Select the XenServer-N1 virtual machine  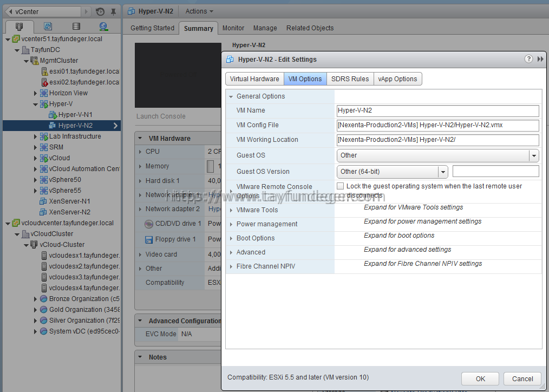pyautogui.click(x=69, y=201)
